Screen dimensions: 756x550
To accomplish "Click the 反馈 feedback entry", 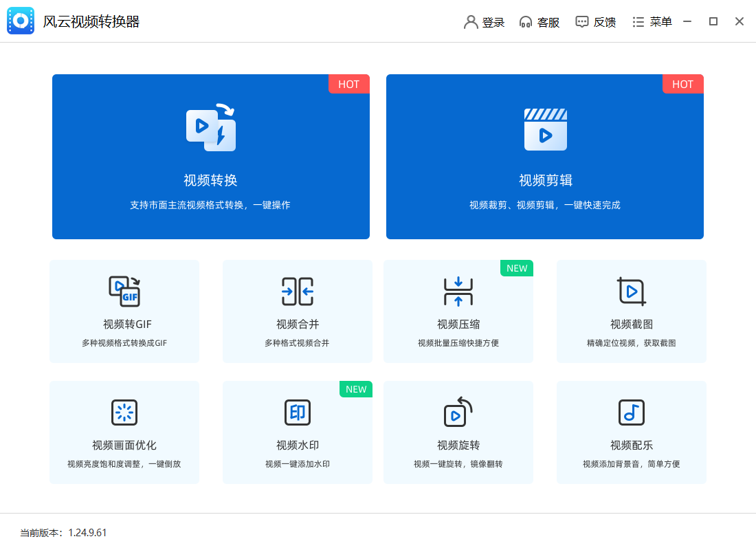I will tap(596, 21).
